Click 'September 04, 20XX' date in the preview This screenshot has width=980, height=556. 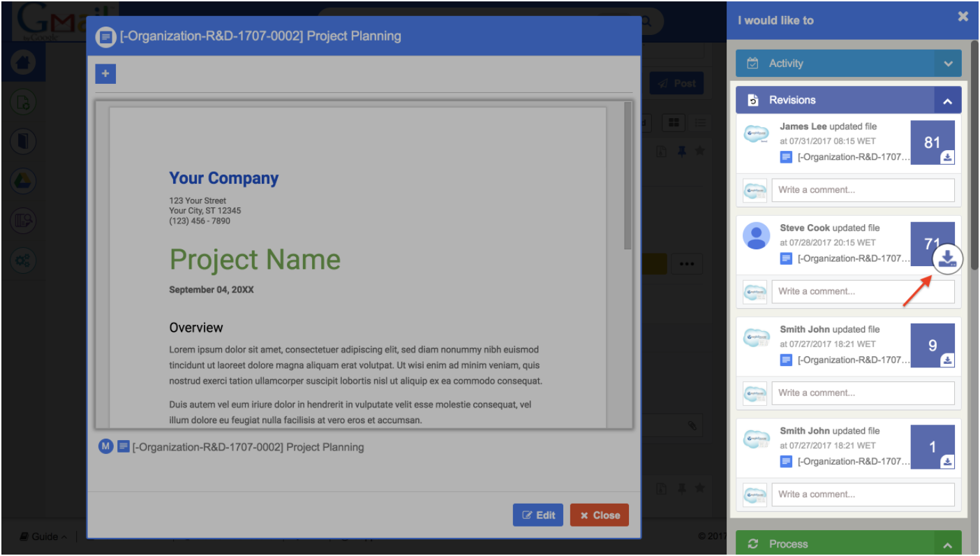(211, 290)
